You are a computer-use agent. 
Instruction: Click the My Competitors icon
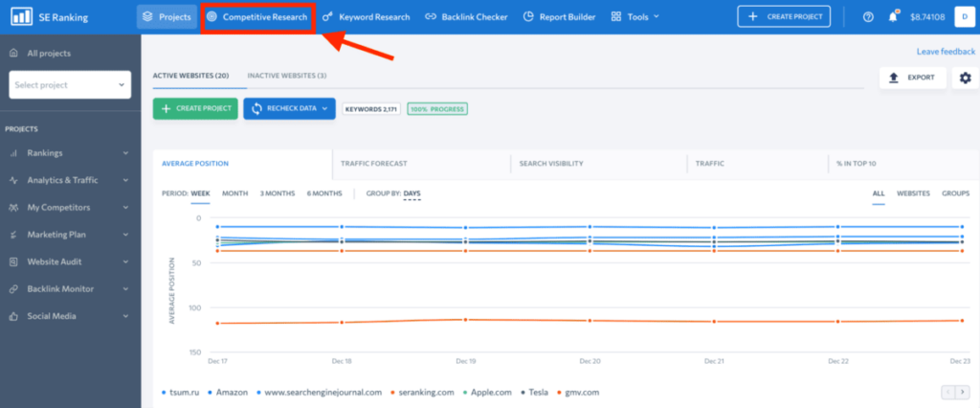[x=13, y=208]
